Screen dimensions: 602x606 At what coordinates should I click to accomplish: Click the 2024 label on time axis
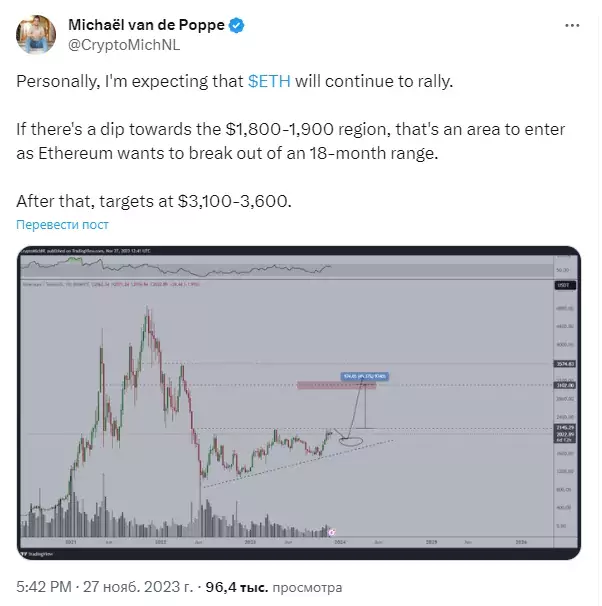pos(340,542)
